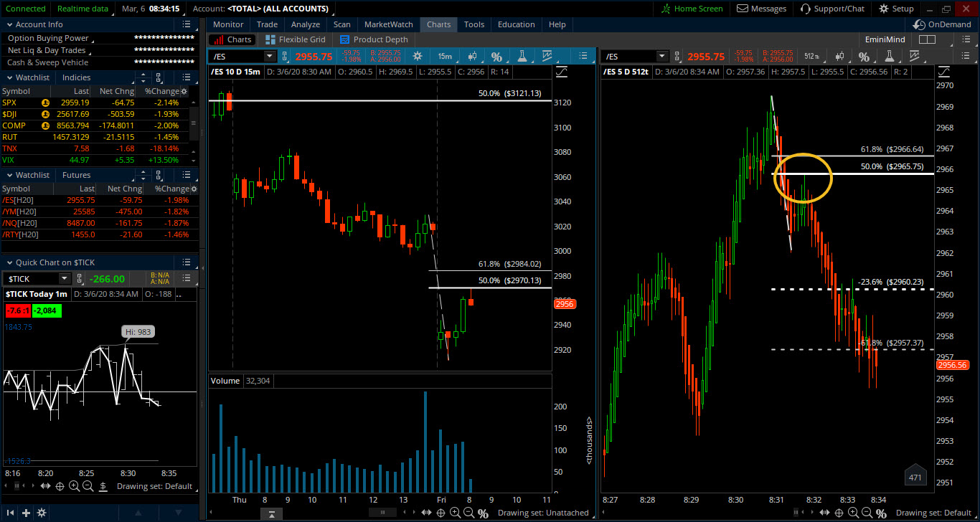Click the chart settings gear on left chart toolbar
The image size is (980, 522).
click(x=418, y=55)
